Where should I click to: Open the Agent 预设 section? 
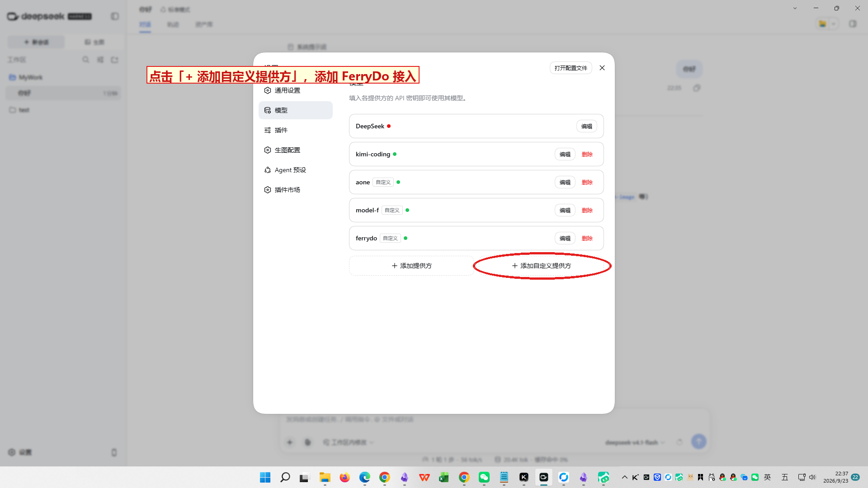tap(295, 170)
